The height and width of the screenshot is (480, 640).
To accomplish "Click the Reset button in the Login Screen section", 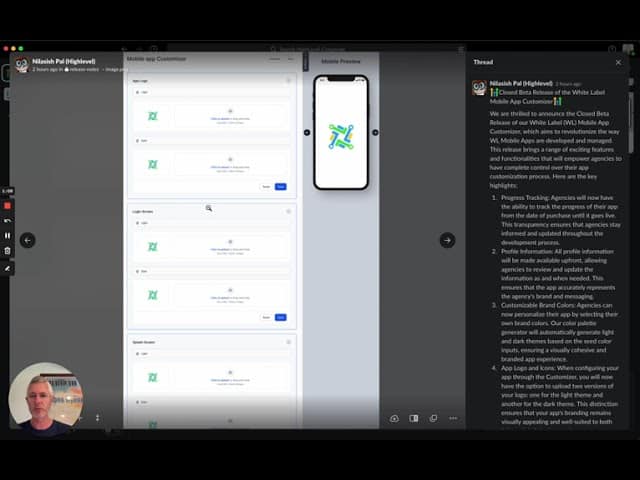I will pos(266,317).
